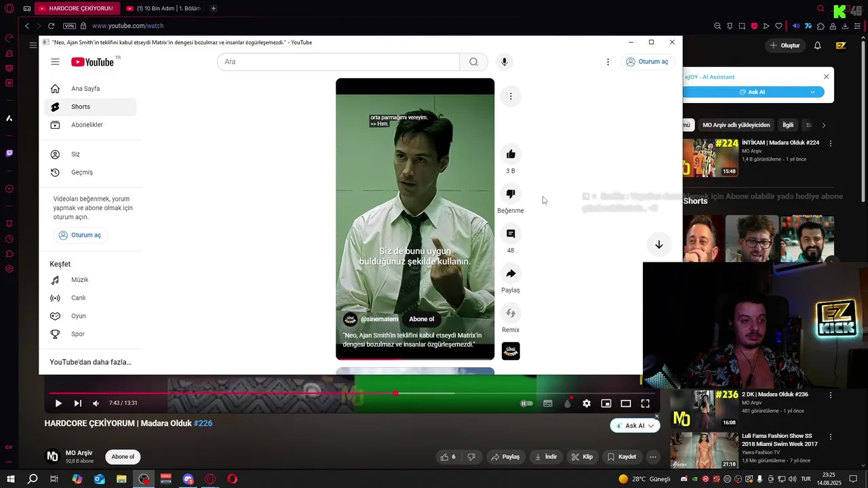The image size is (868, 488).
Task: Play the background video
Action: coord(58,403)
